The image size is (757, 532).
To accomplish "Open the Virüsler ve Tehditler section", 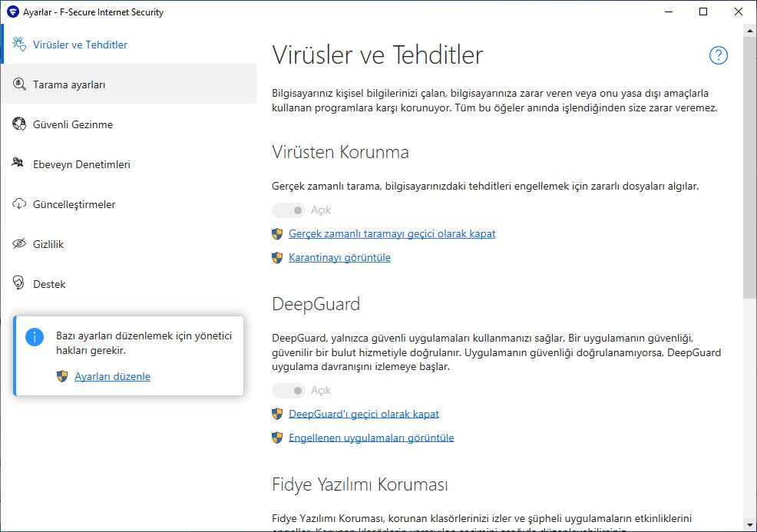I will point(128,44).
